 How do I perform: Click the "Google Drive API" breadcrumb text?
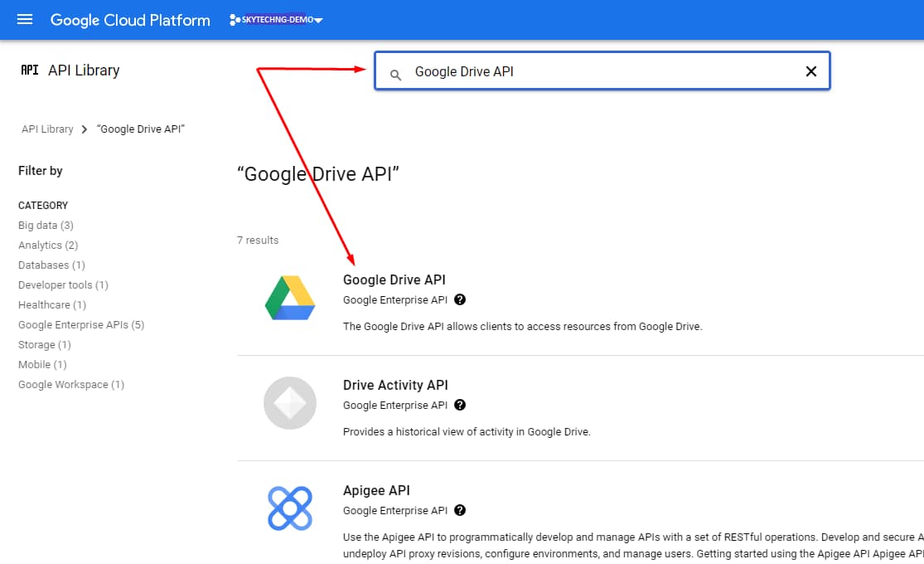tap(141, 129)
